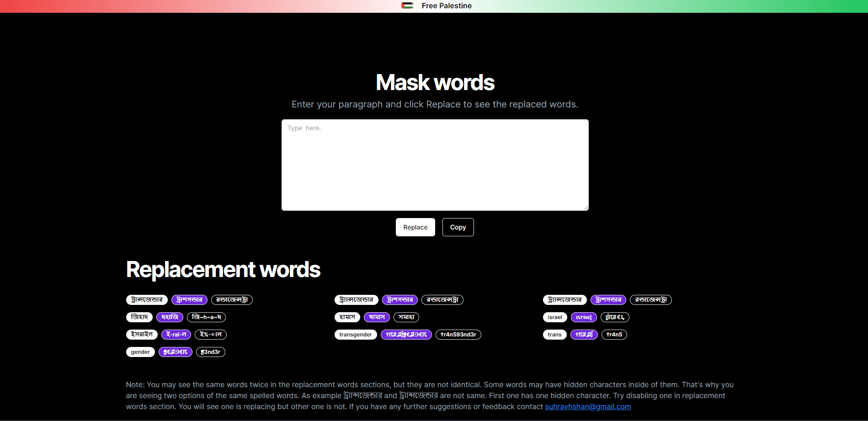Toggle the 'transgender' replacement pill
Image resolution: width=868 pixels, height=421 pixels.
click(x=356, y=334)
